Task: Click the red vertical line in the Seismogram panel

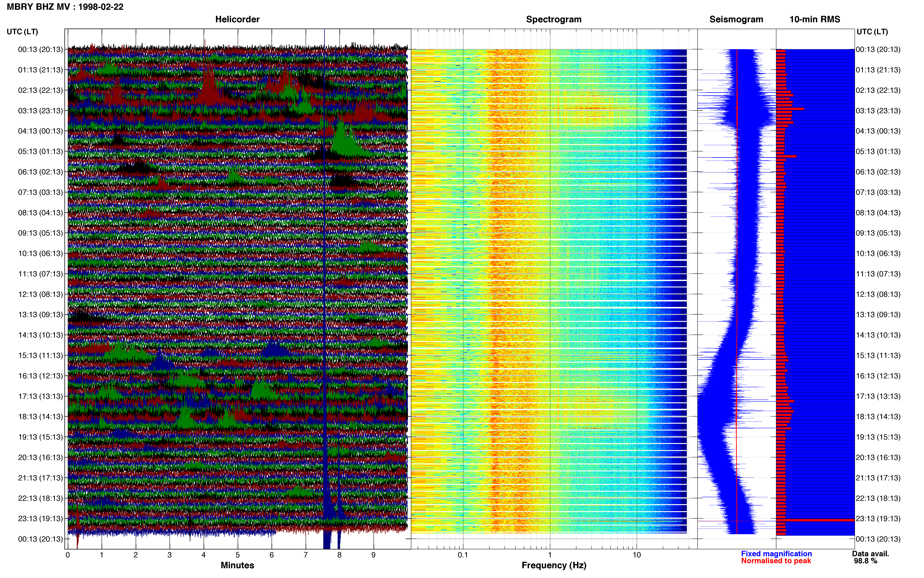Action: pos(737,291)
